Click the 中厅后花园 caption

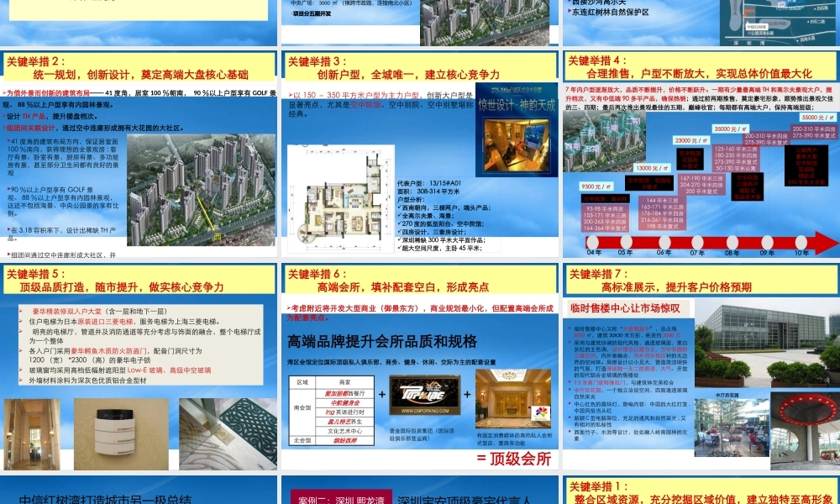click(x=727, y=395)
